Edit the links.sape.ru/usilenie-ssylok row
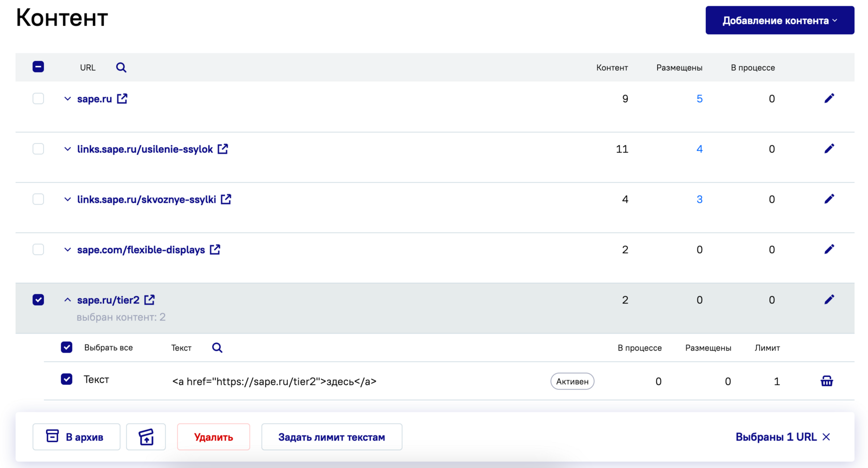Viewport: 868px width, 468px height. [829, 149]
